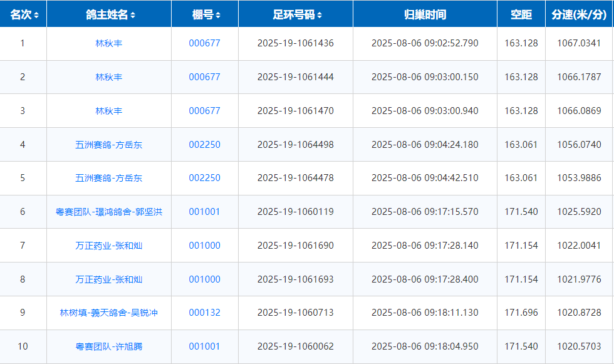Open 五洲赛鸽-方岳东 link in rank 4 row

[109, 145]
